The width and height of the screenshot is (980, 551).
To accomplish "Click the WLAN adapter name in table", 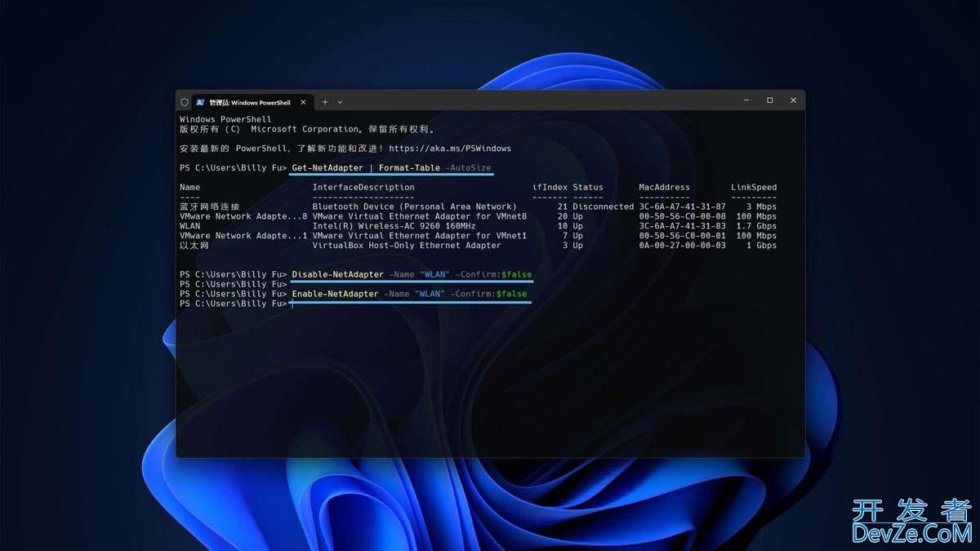I will [189, 226].
